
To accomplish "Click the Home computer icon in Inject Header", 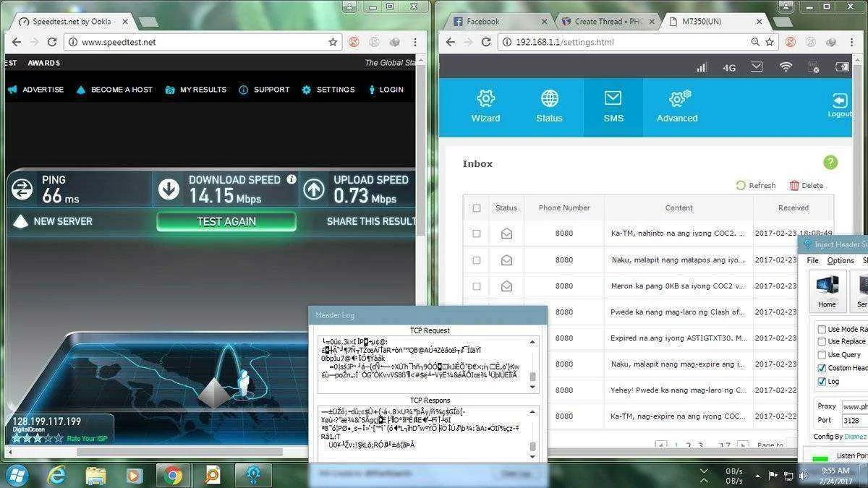I will click(x=827, y=291).
